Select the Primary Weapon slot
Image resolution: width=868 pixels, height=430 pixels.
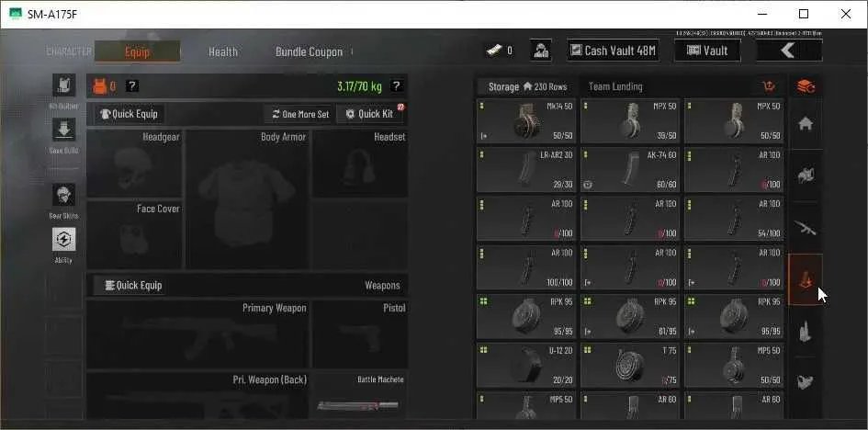point(197,334)
